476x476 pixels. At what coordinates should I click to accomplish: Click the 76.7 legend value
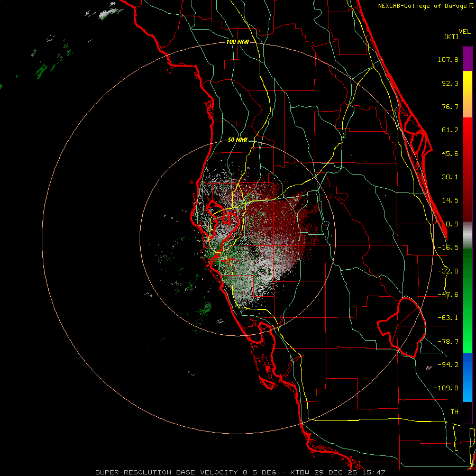tap(450, 106)
